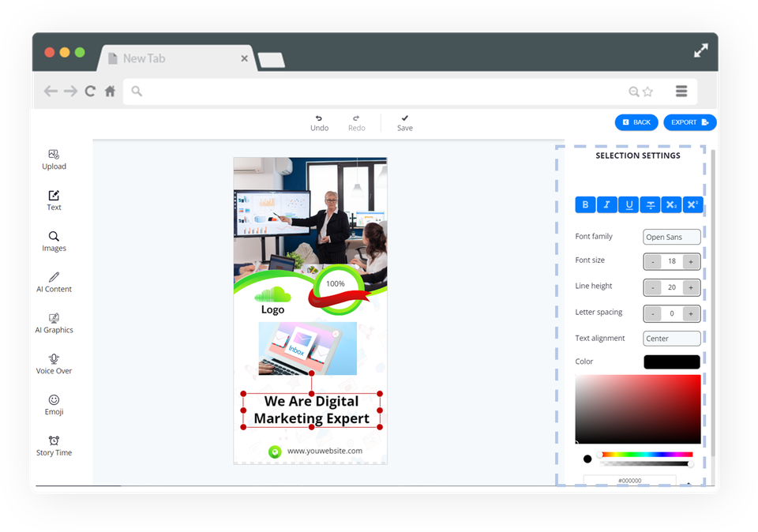Open the Upload tool in sidebar
Screen dimensions: 758x532
point(54,160)
